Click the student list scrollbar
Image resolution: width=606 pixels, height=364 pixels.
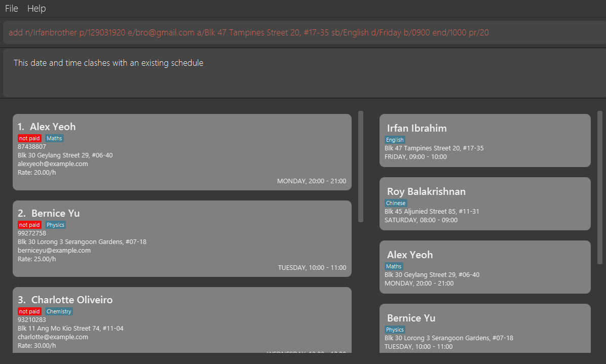point(361,167)
